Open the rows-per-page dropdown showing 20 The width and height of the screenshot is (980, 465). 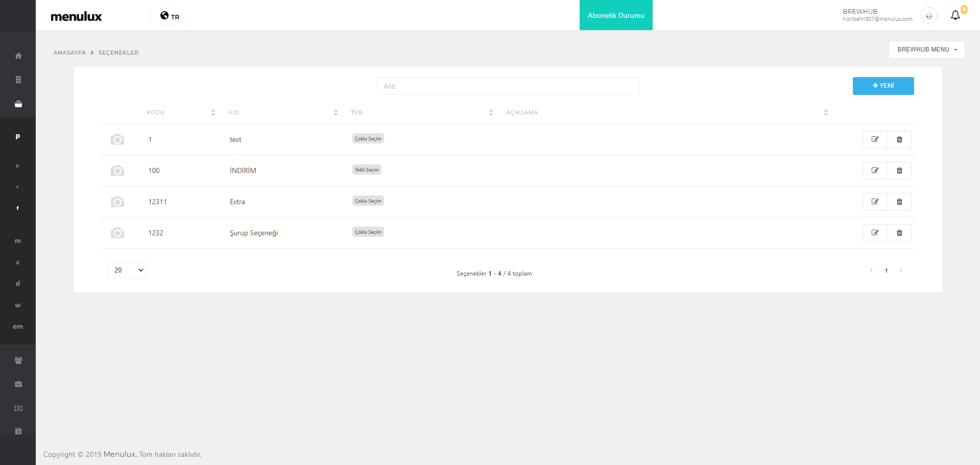[126, 270]
